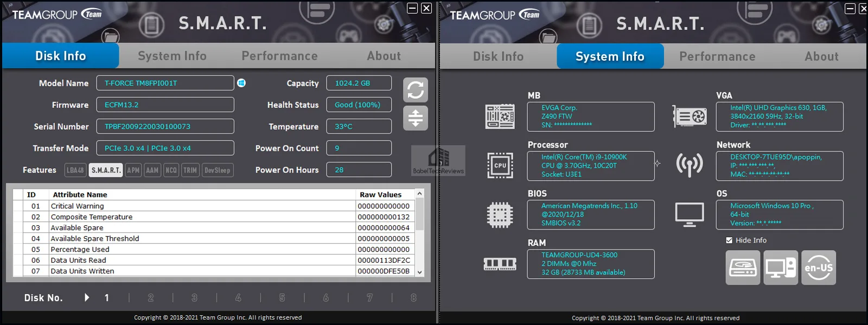The width and height of the screenshot is (868, 325).
Task: Select the Composite Temperature attribute row
Action: click(214, 217)
